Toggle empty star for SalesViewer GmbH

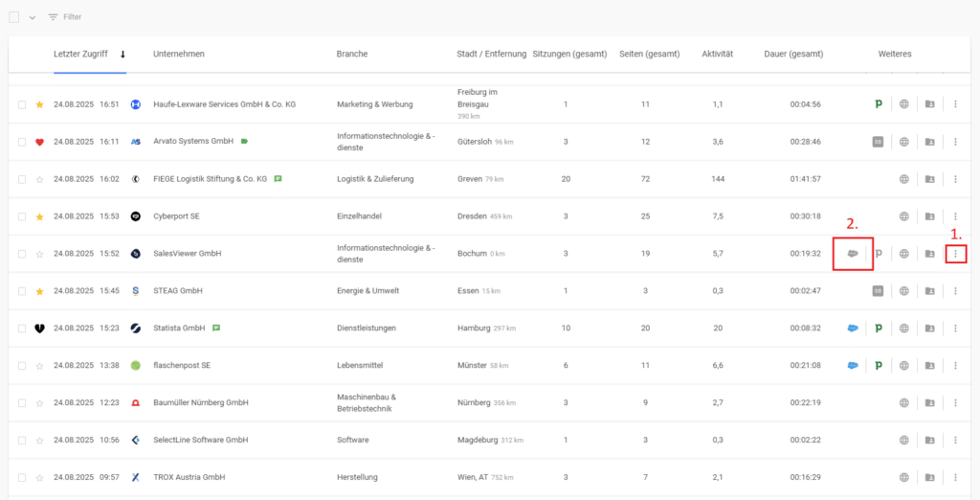coord(39,254)
